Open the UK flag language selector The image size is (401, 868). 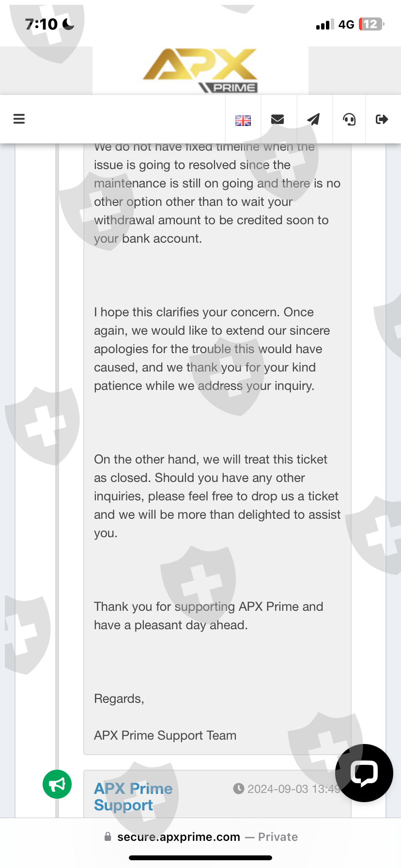click(243, 120)
